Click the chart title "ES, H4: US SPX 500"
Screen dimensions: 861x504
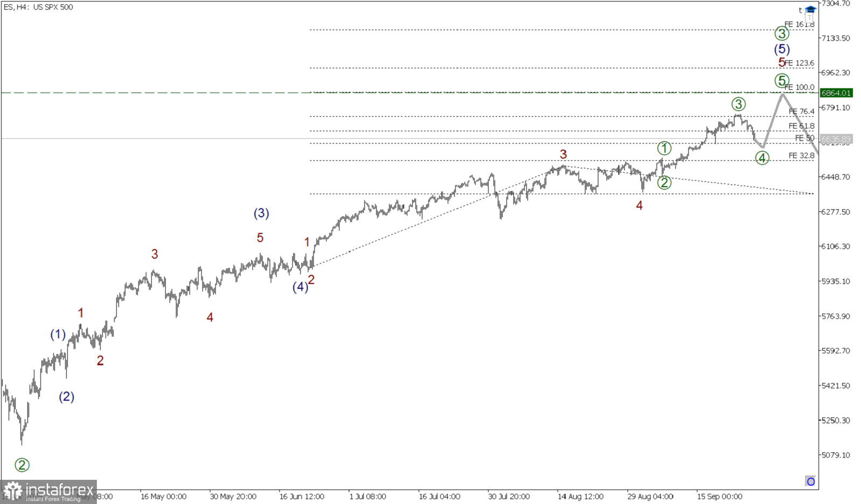coord(38,7)
